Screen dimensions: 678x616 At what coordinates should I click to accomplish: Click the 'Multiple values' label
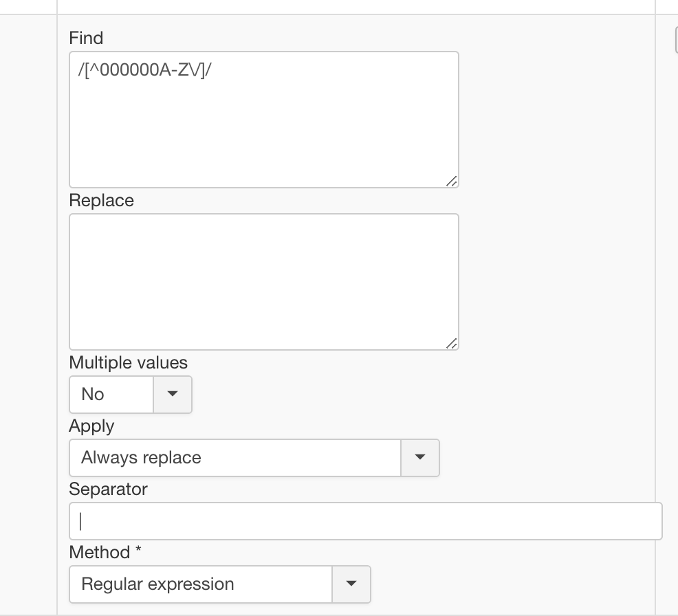click(x=129, y=362)
